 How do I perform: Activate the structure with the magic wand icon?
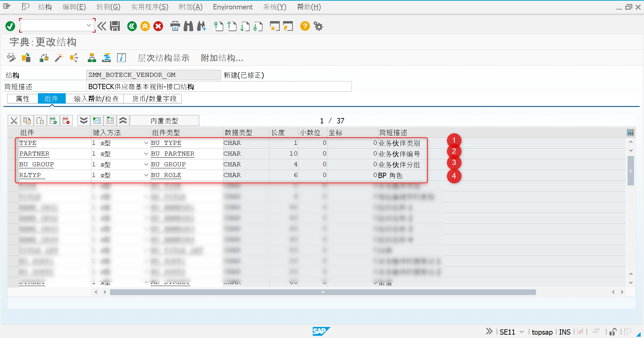(x=59, y=58)
